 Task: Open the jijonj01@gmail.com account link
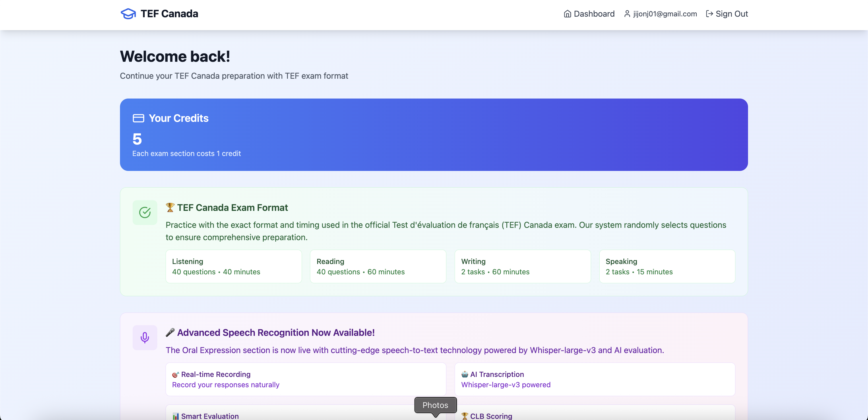click(664, 14)
